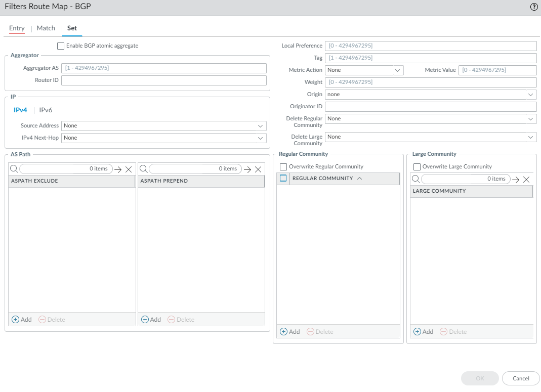This screenshot has width=541, height=392.
Task: Open the Metric Action dropdown
Action: 364,70
